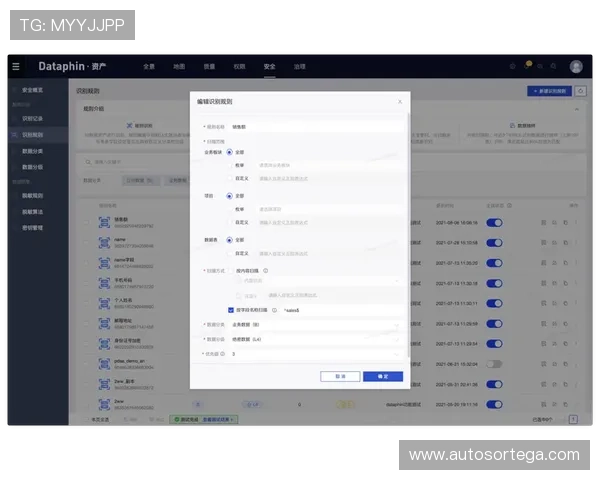Screen dimensions: 600x480
Task: Click the 销售额 rule scan icon
Action: pos(104,223)
